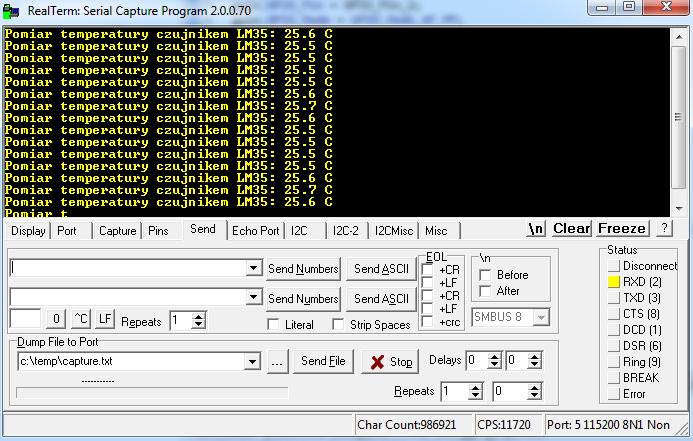Click the DCD (1) status indicator

click(614, 330)
